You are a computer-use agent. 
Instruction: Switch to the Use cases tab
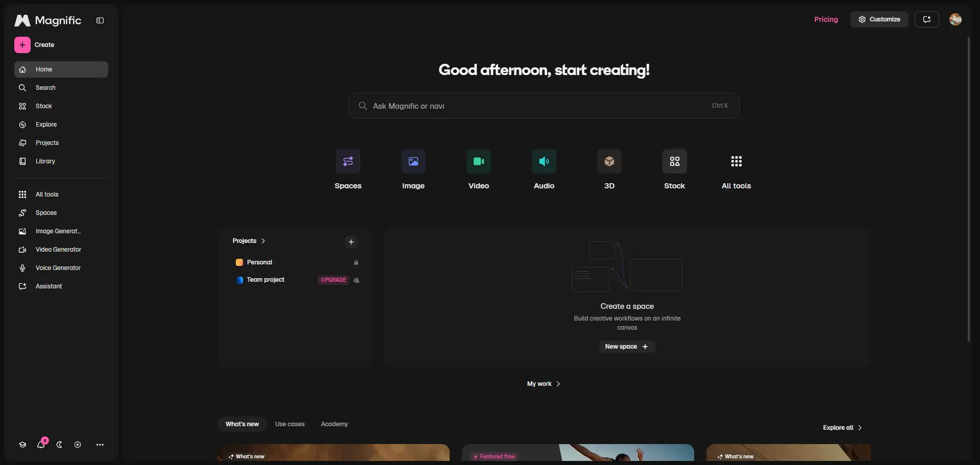tap(290, 424)
